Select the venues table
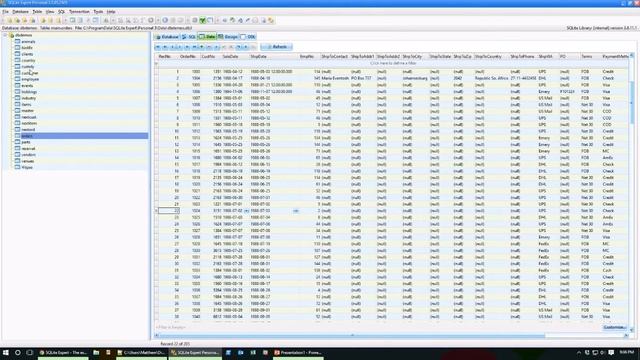Screen dimensions: 640x360 click(x=27, y=161)
